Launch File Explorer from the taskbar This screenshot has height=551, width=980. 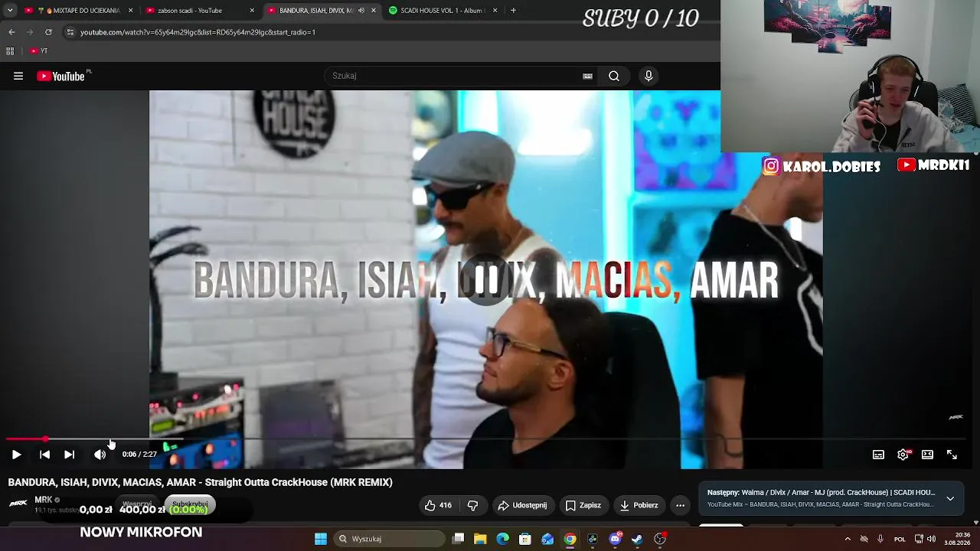click(480, 539)
